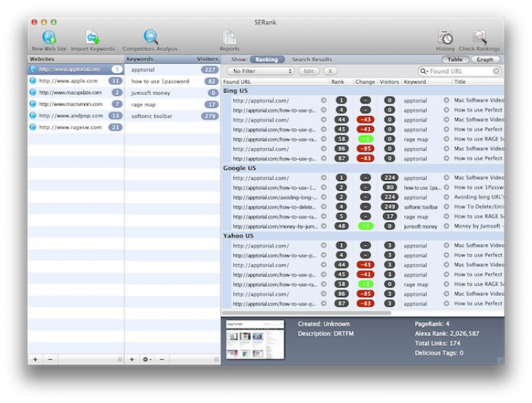The height and width of the screenshot is (403, 532).
Task: Sort by the Rank column header
Action: click(340, 82)
